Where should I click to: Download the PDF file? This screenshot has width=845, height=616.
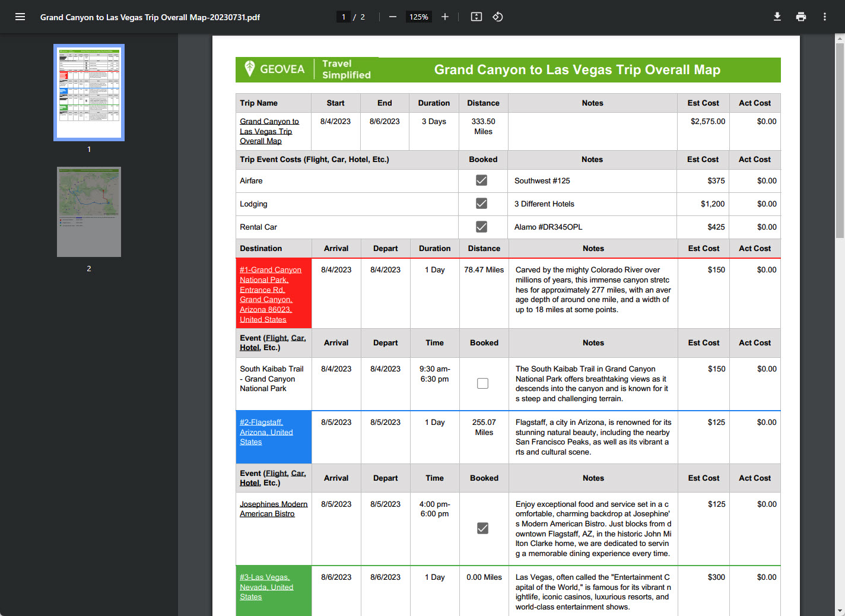[x=777, y=17]
